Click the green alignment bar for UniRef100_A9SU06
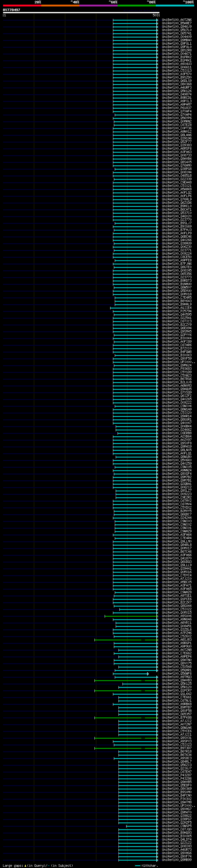Image resolution: width=197 pixels, height=868 pixels. click(x=131, y=616)
